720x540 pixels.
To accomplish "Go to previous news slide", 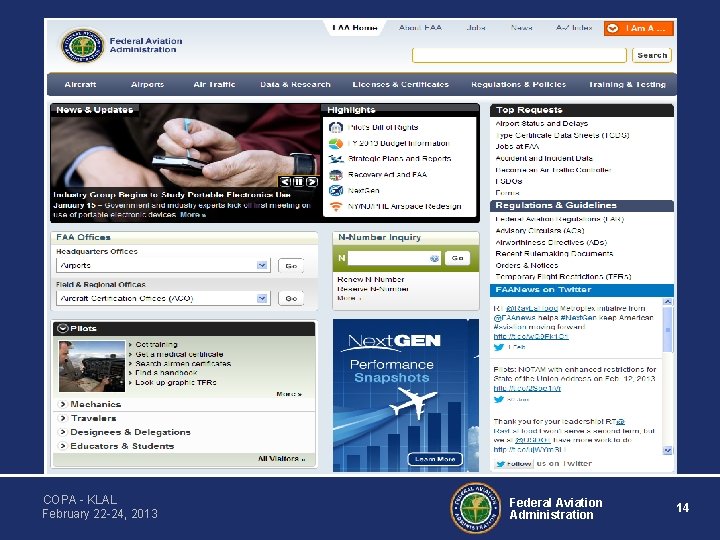I will [285, 182].
